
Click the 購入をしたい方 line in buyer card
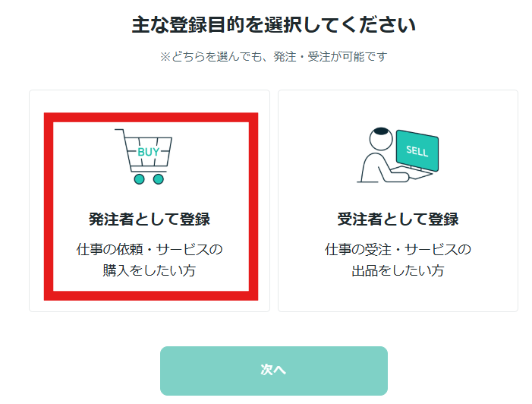150,270
